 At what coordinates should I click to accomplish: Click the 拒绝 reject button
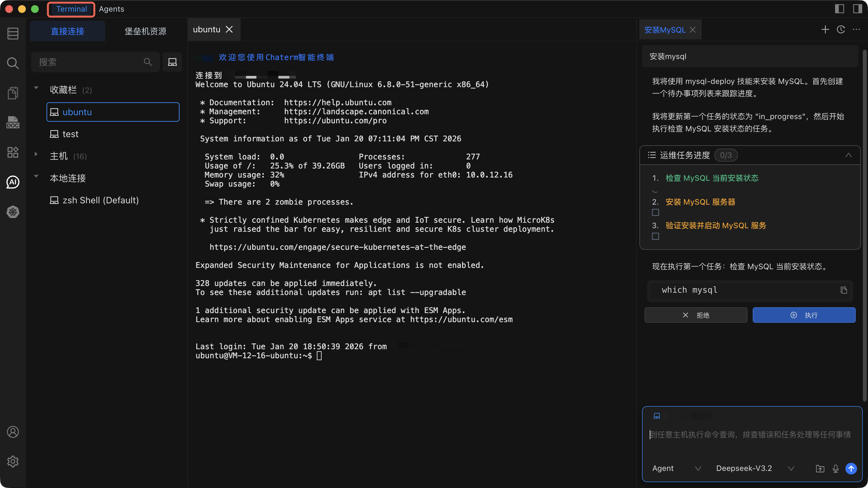tap(696, 315)
